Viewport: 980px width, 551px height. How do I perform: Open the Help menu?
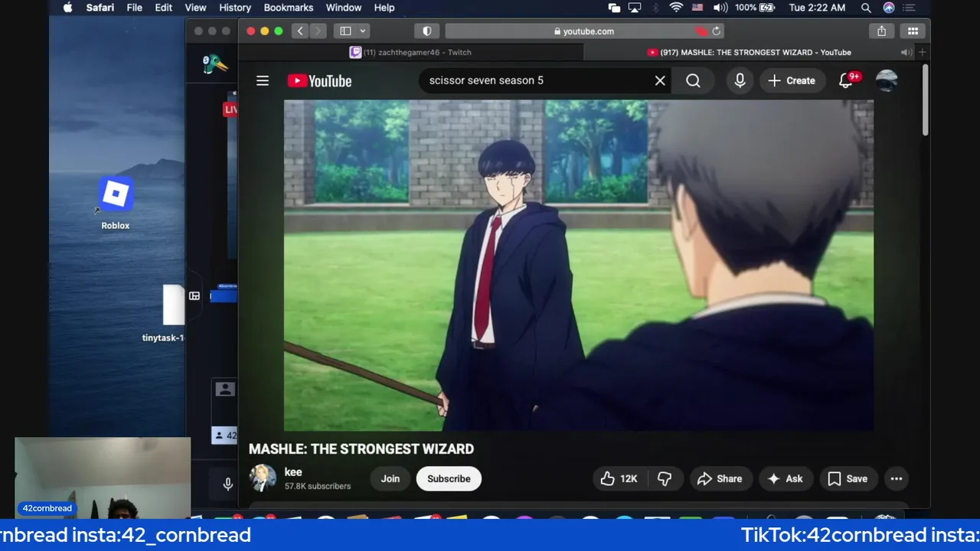[384, 8]
